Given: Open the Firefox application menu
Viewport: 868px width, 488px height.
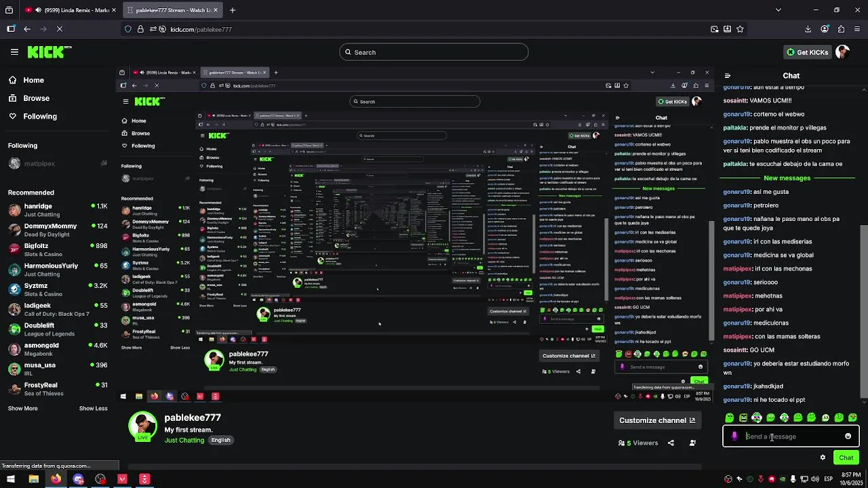Looking at the screenshot, I should pyautogui.click(x=857, y=29).
